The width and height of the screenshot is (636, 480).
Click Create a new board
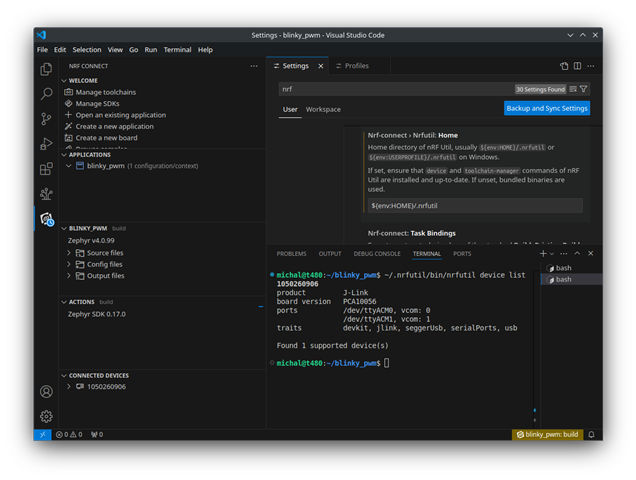click(106, 138)
